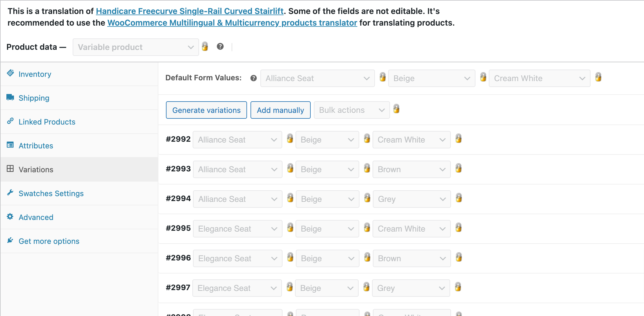Click the lock icon after #2994 Alliance Seat
This screenshot has width=644, height=316.
point(290,198)
